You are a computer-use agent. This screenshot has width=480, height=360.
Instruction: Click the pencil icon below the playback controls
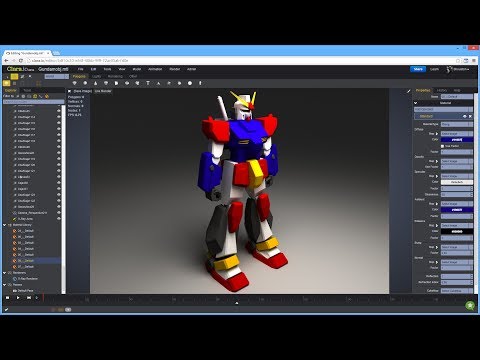click(7, 310)
